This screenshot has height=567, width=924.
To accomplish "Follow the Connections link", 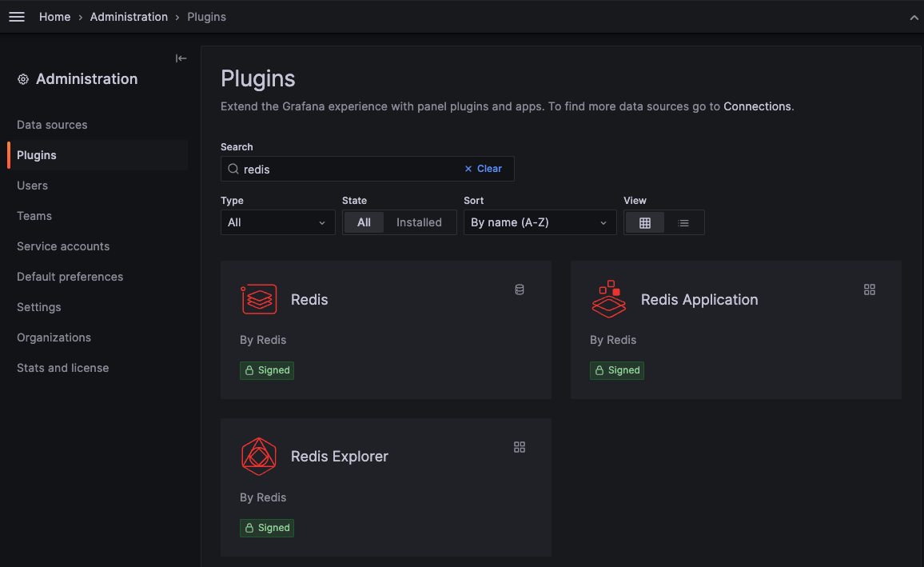I will point(757,106).
